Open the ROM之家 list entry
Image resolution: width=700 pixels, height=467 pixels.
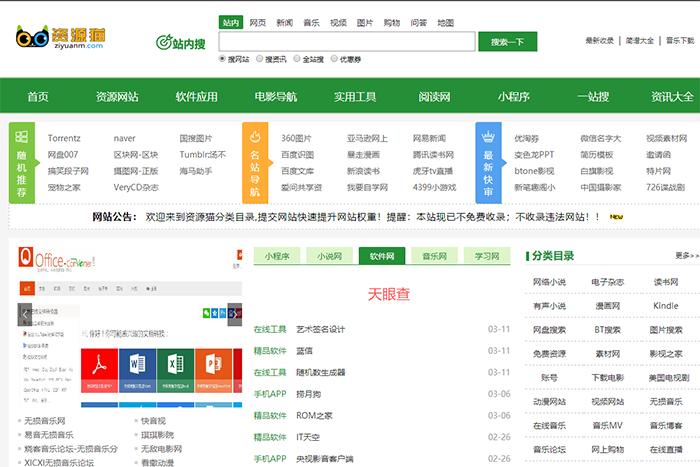point(314,416)
